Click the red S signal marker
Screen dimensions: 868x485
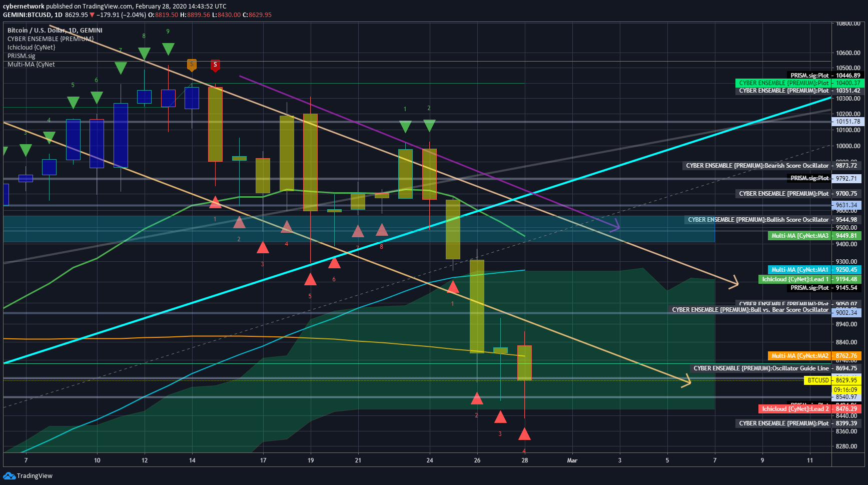(215, 65)
